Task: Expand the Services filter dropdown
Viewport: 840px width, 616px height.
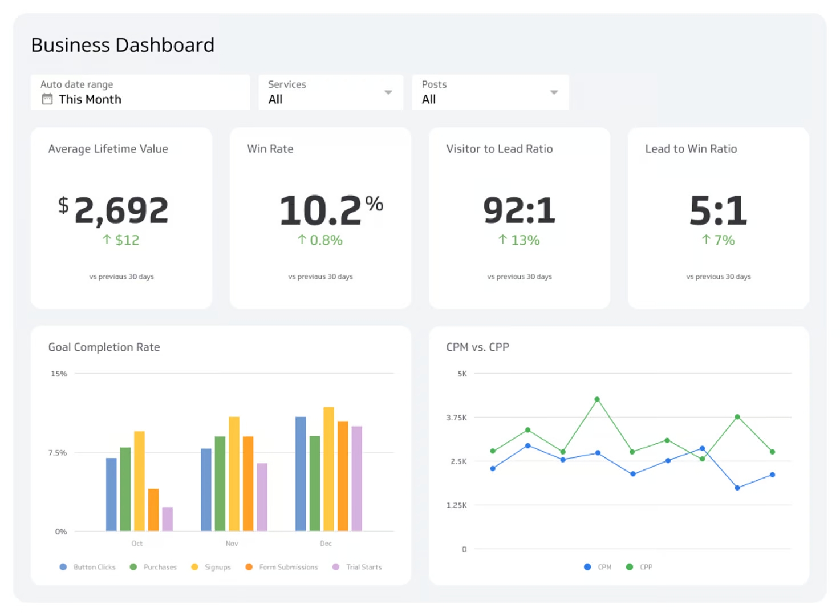Action: [388, 92]
